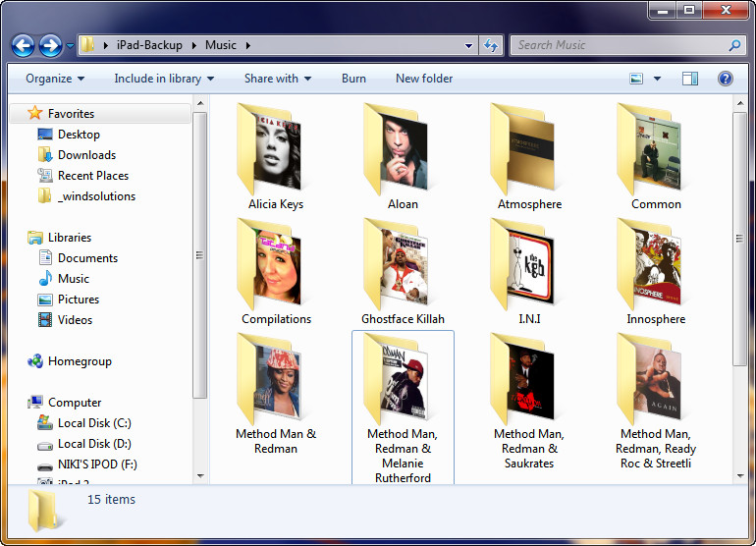The height and width of the screenshot is (546, 756).
Task: Click file list scroll down arrow
Action: (x=739, y=476)
